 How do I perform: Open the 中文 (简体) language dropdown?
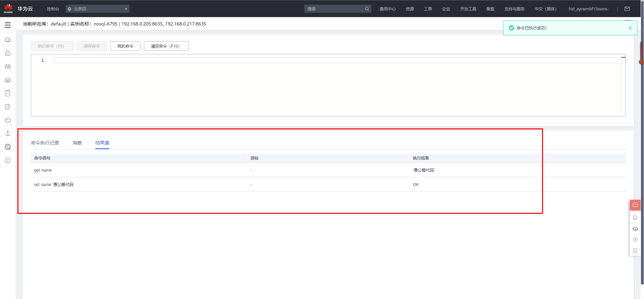[545, 9]
